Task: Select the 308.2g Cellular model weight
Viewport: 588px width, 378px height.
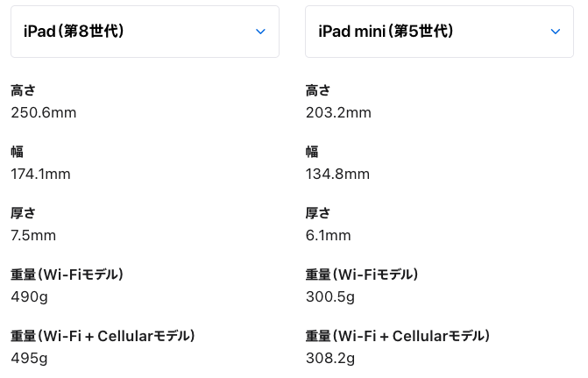Action: (x=329, y=358)
